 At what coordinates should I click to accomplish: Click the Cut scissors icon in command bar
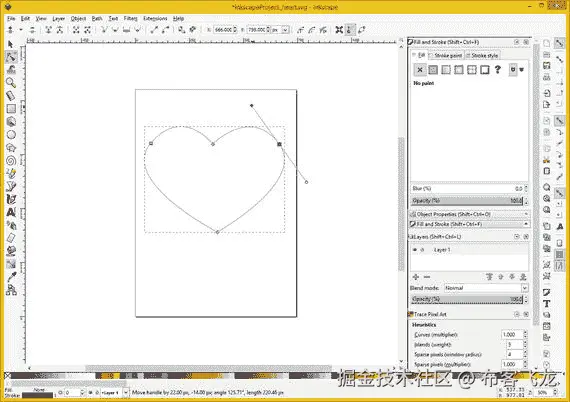pos(546,160)
